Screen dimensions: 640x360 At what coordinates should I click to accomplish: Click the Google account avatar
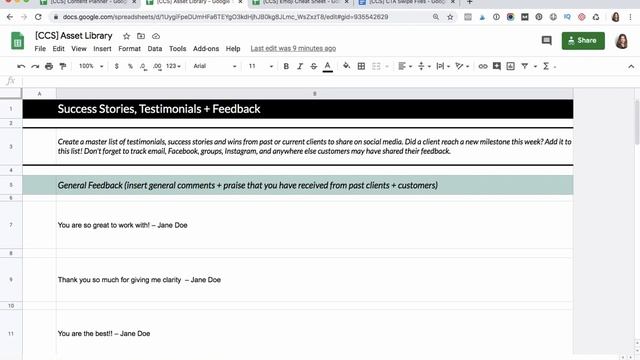(x=622, y=41)
